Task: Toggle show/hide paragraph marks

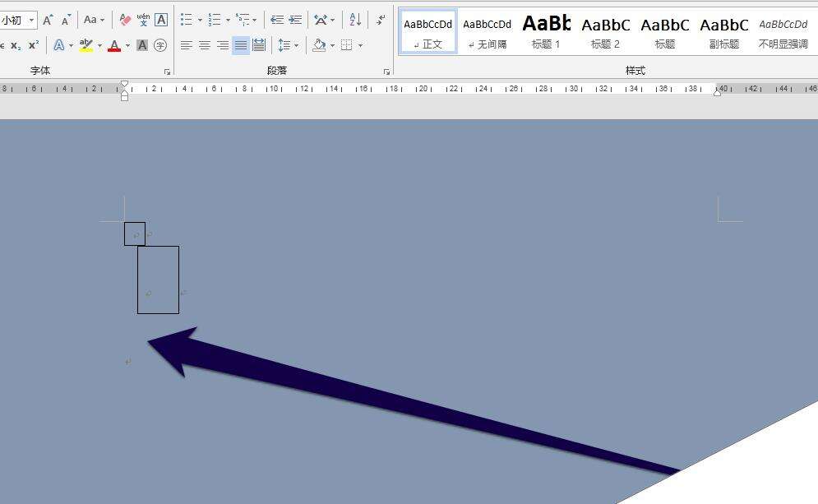Action: point(381,21)
